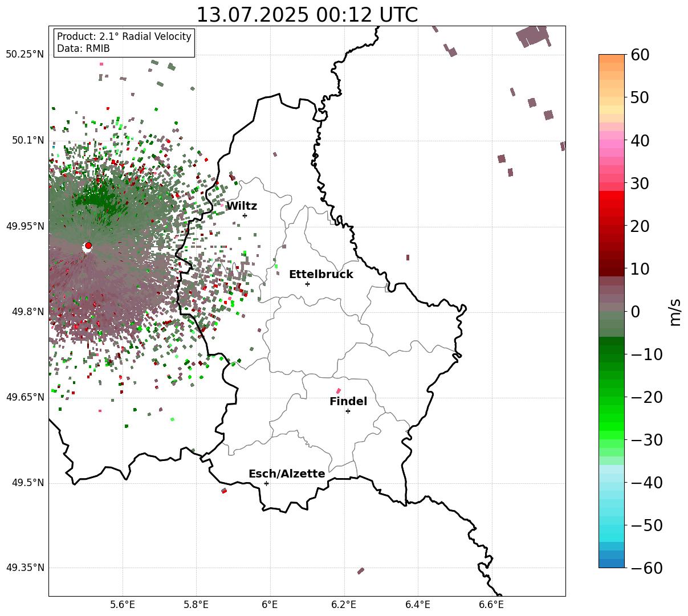Click the Findel city label
Viewport: 688px width, 616px height.
point(348,402)
